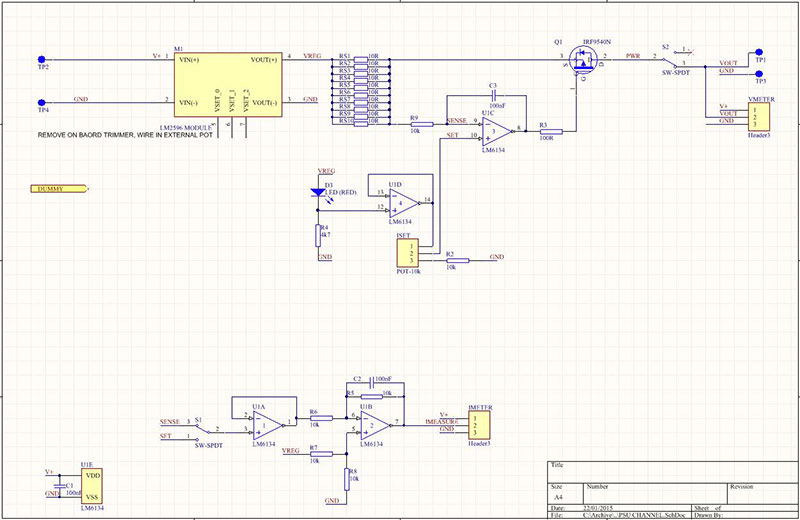800x520 pixels.
Task: Click the TP1 test point at VOUT
Action: coord(759,54)
